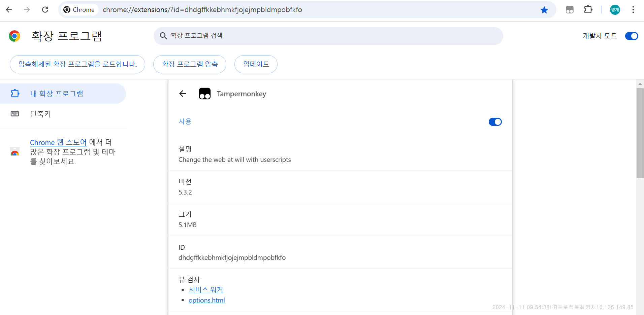Click 확장 프로그램 압축 button
Image resolution: width=644 pixels, height=315 pixels.
tap(190, 64)
